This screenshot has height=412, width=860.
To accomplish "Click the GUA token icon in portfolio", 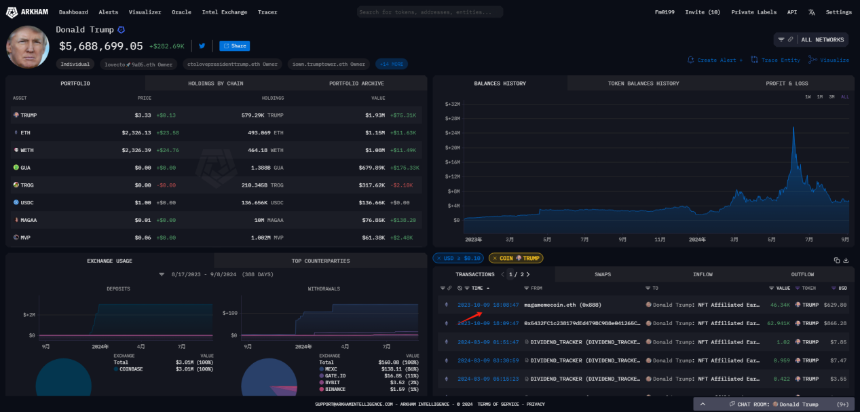I will [x=16, y=167].
